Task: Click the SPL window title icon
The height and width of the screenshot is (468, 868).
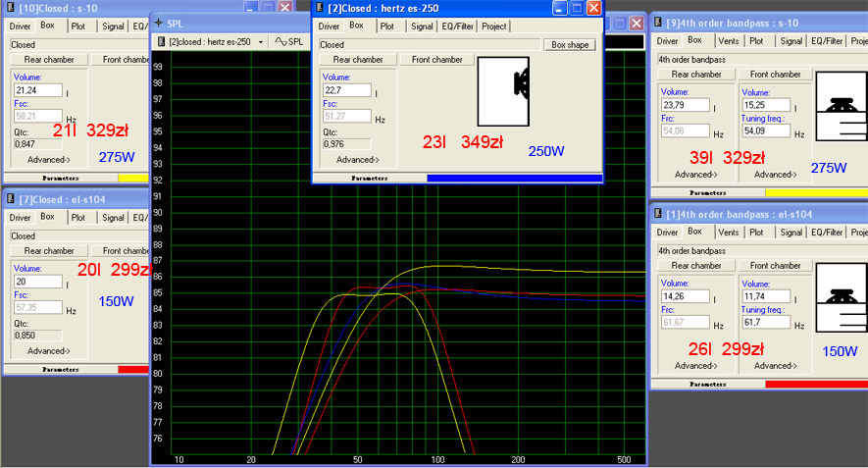Action: pyautogui.click(x=159, y=21)
